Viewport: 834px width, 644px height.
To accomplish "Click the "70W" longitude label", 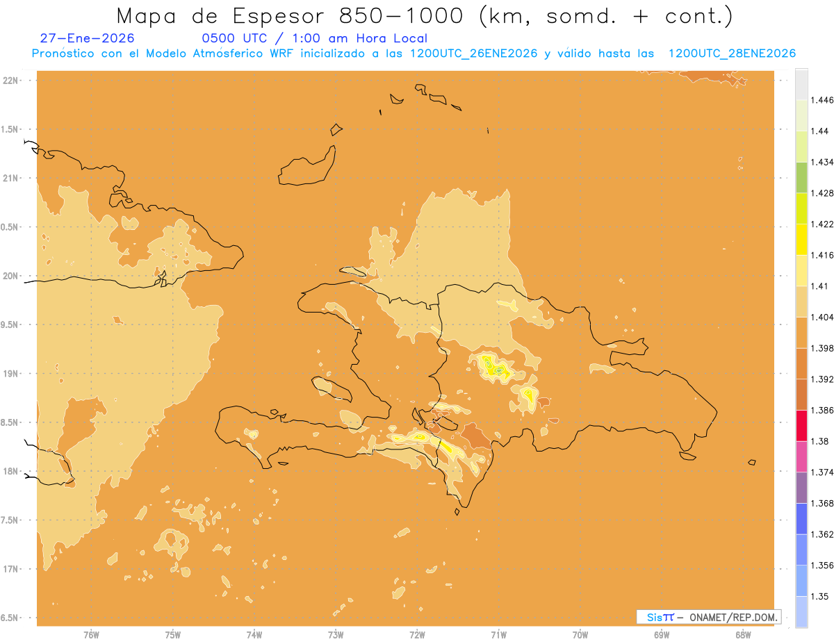I will tap(580, 635).
